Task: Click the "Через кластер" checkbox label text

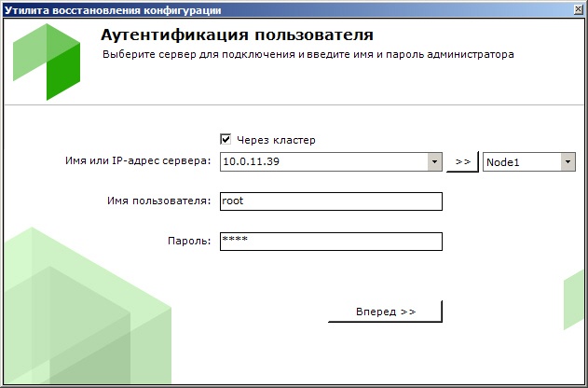Action: 277,140
